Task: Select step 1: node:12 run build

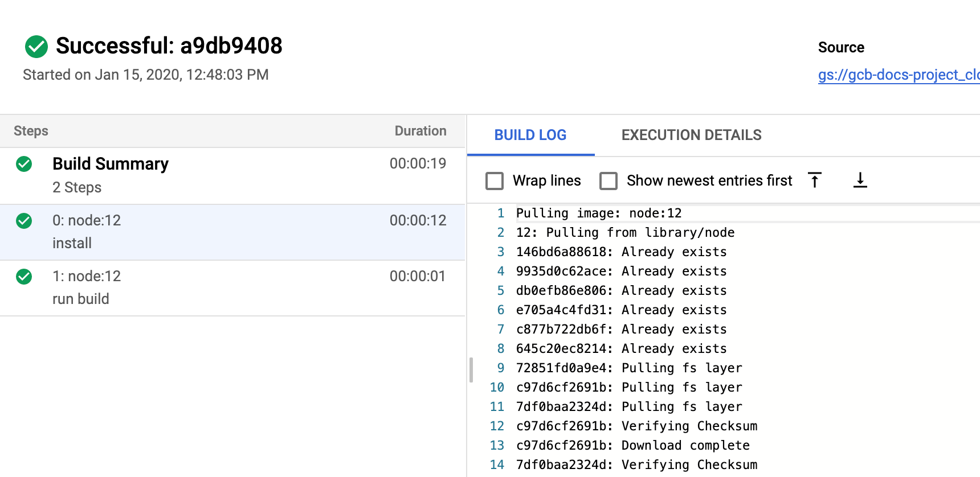Action: pyautogui.click(x=232, y=288)
